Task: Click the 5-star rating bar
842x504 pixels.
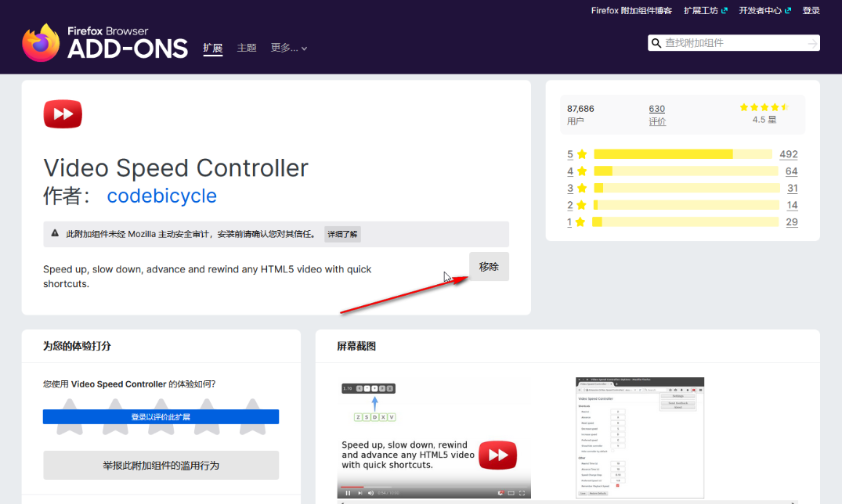Action: (x=683, y=154)
